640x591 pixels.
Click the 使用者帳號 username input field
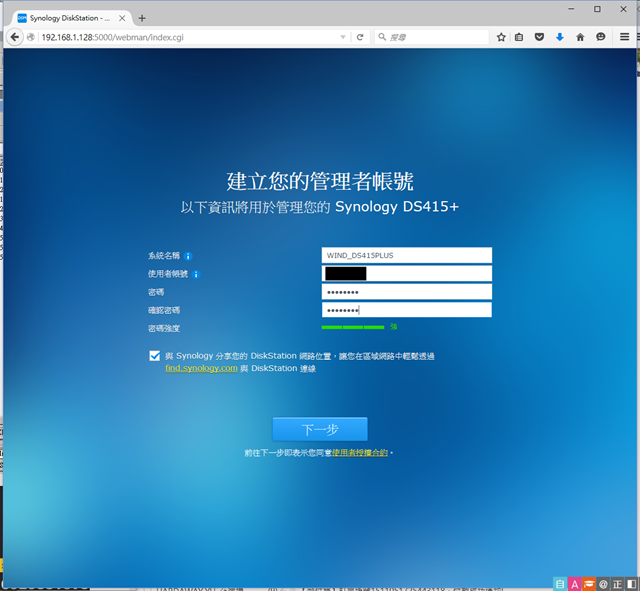point(407,273)
